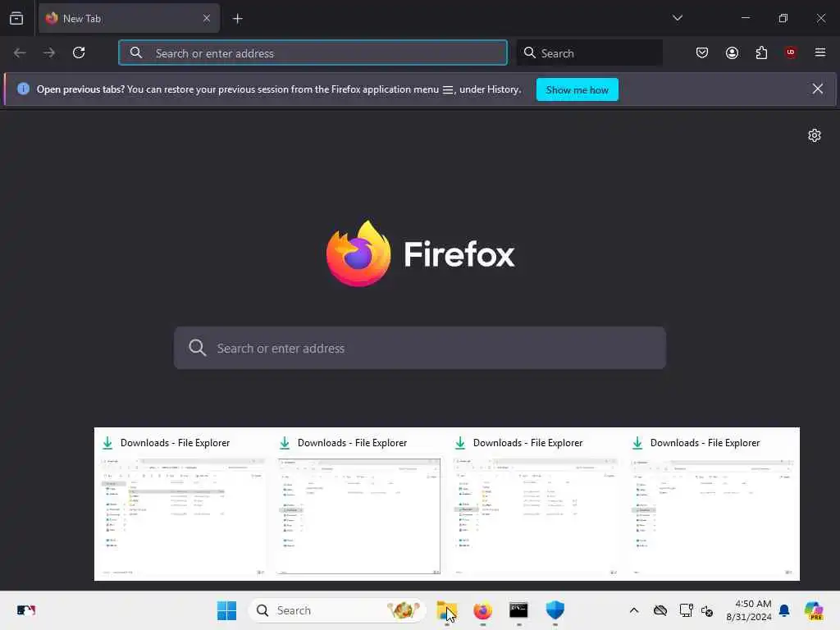840x630 pixels.
Task: Focus the toolbar address bar
Action: [313, 52]
